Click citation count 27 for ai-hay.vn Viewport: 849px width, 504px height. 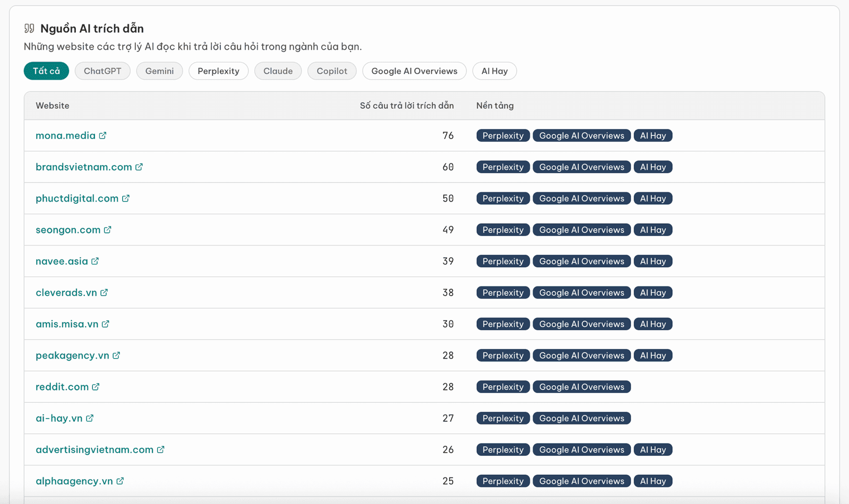tap(448, 418)
